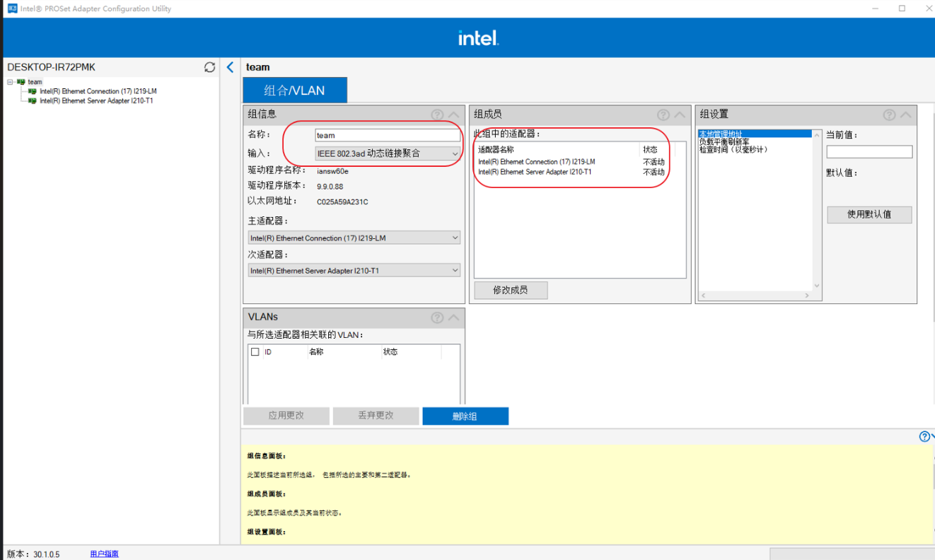The height and width of the screenshot is (560, 935).
Task: Click the 使用默认值 button
Action: (x=869, y=214)
